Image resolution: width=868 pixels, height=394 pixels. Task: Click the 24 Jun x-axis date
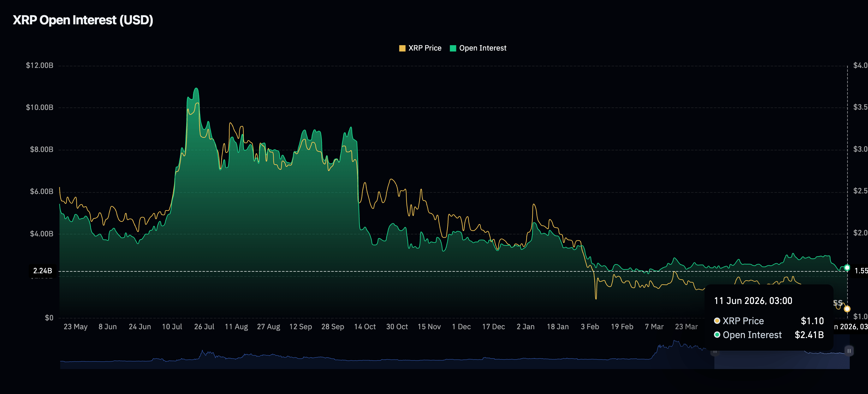click(x=140, y=326)
